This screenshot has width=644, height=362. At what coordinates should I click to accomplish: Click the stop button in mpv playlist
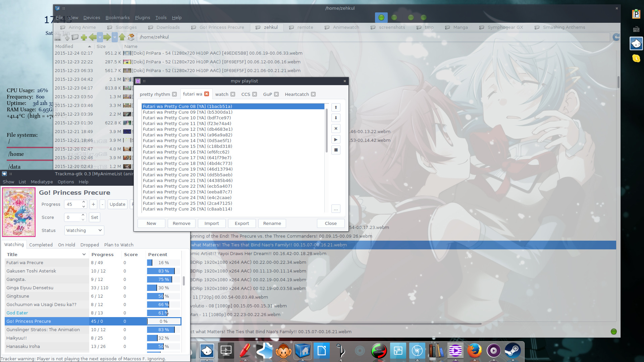tap(336, 150)
